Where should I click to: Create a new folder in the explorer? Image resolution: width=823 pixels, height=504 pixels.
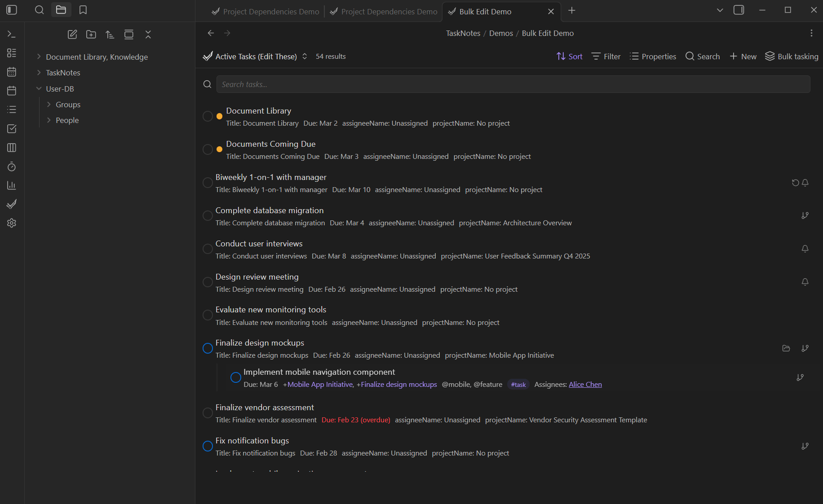pos(91,34)
